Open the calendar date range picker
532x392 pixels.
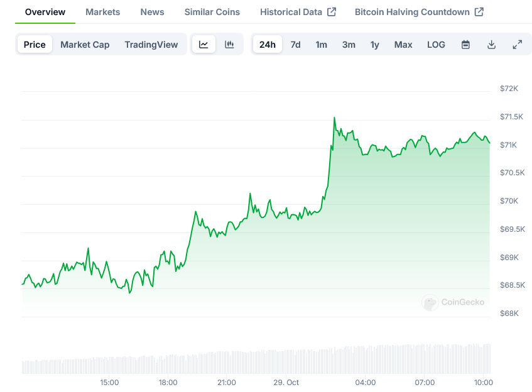click(465, 45)
